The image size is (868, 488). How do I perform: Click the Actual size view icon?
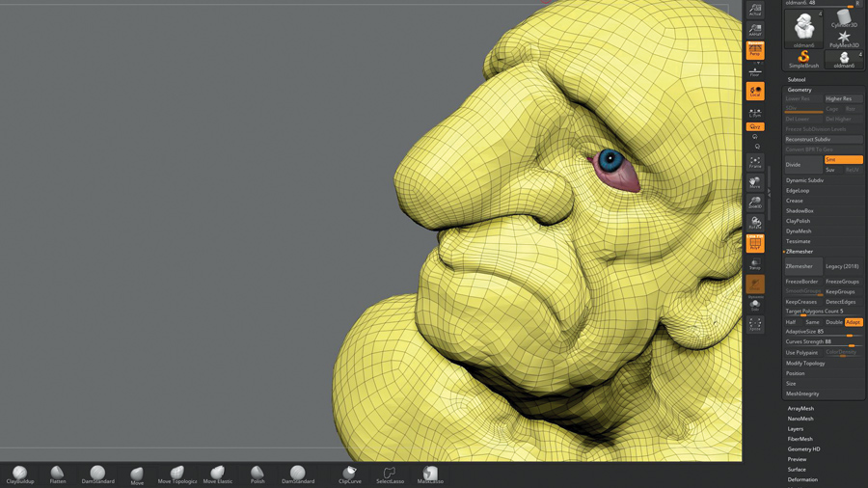(755, 10)
